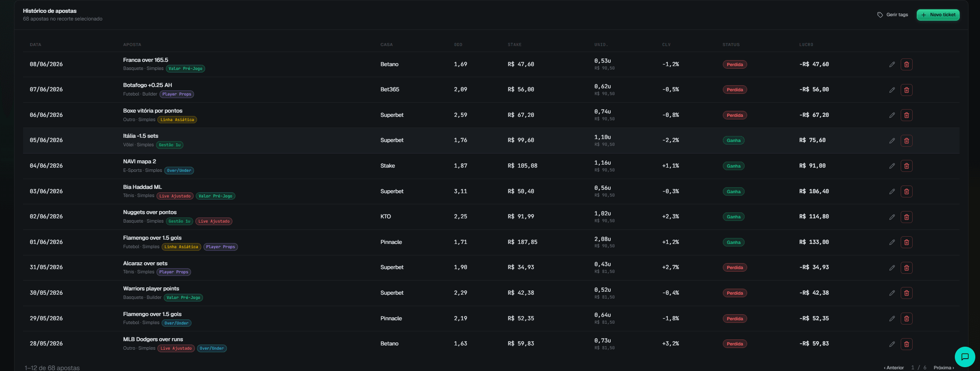The width and height of the screenshot is (980, 371).
Task: Click Over/Under tag on NAVI bet
Action: [x=179, y=171]
